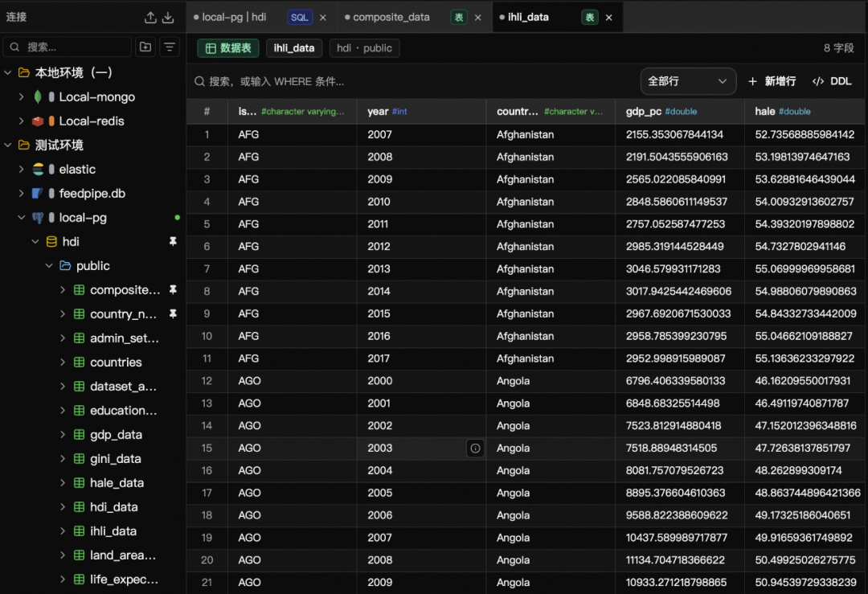Click the download connections icon

click(x=168, y=17)
